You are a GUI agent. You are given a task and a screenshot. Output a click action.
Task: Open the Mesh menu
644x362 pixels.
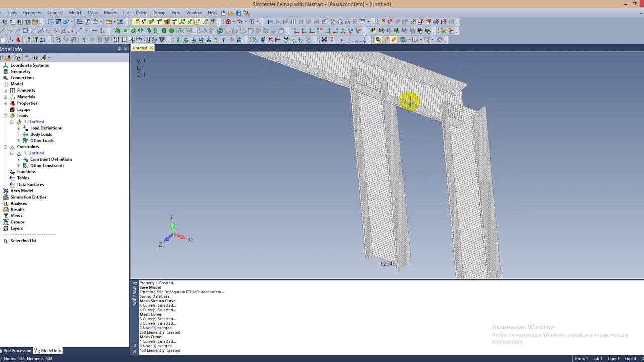(x=92, y=13)
